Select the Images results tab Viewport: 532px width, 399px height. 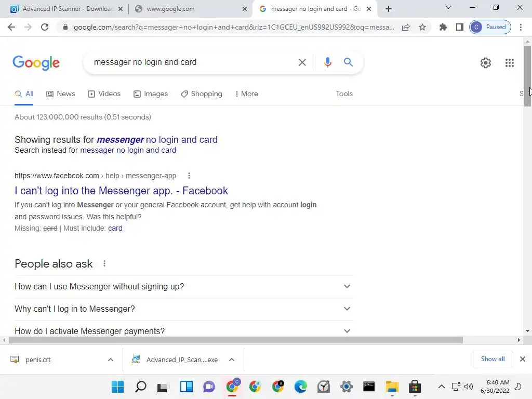pyautogui.click(x=151, y=94)
